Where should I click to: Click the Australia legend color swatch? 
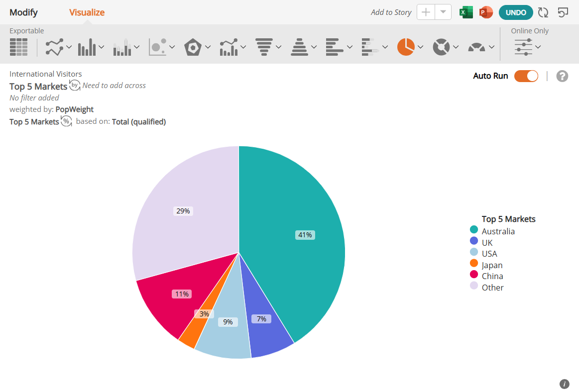coord(474,230)
